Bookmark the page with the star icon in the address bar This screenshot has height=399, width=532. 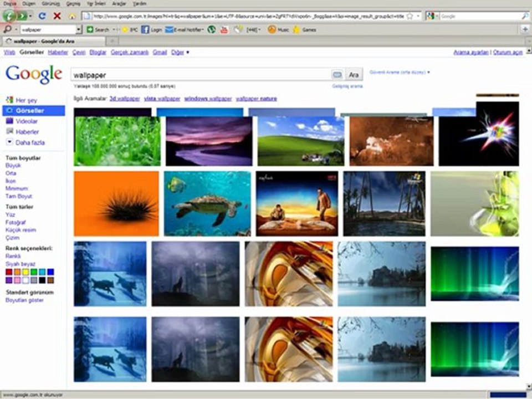click(410, 16)
